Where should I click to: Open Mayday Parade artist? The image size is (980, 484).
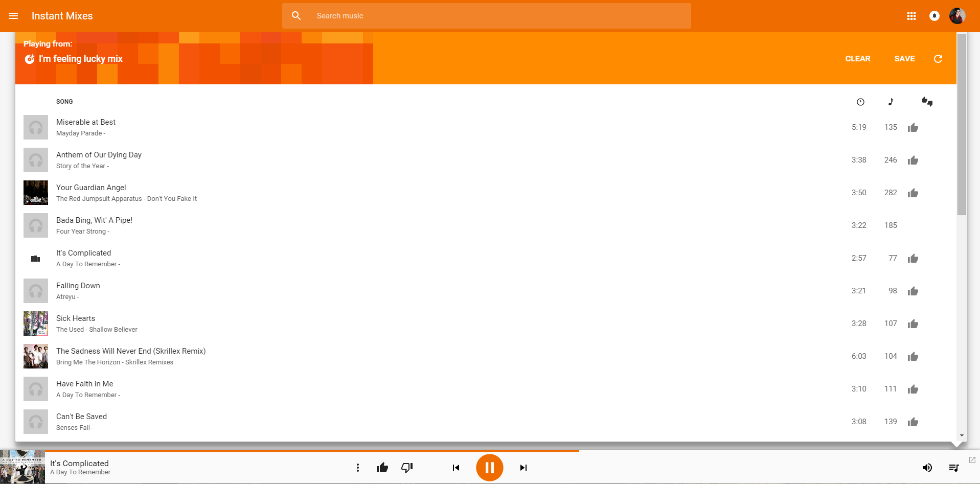[x=79, y=133]
